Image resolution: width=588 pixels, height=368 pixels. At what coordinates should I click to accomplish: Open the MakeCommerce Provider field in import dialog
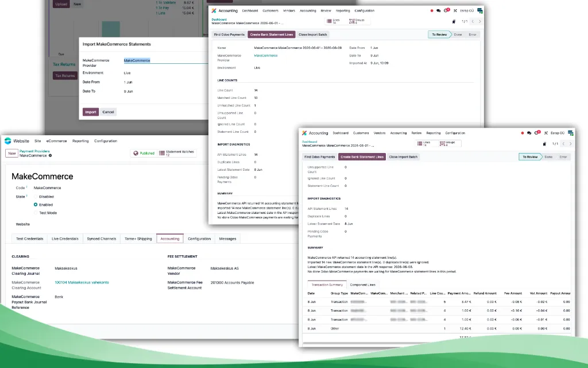pyautogui.click(x=166, y=60)
